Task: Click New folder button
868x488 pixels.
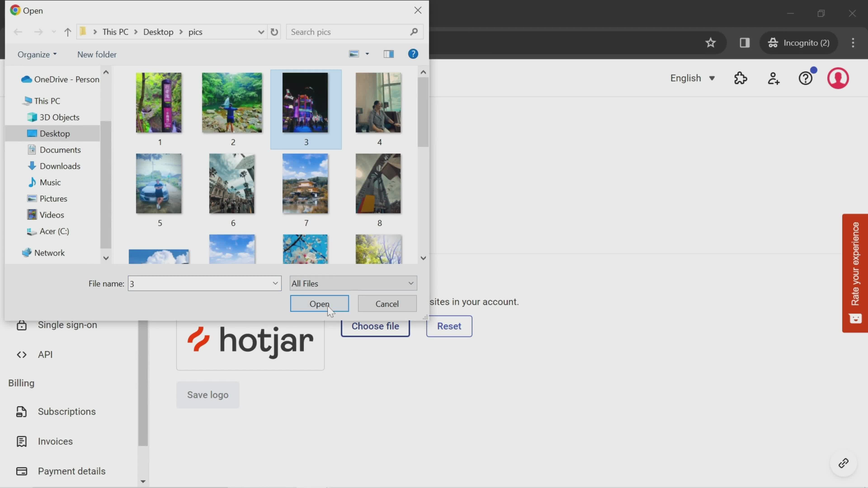Action: (97, 54)
